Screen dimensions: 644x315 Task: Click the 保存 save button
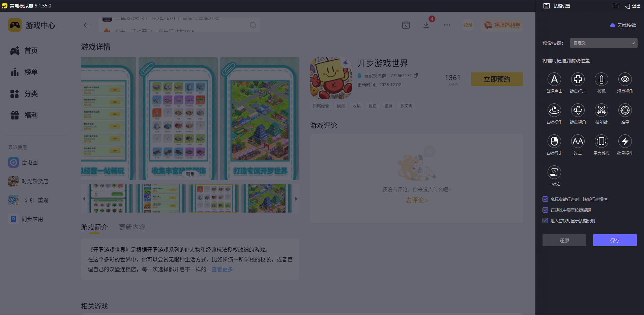coord(615,240)
